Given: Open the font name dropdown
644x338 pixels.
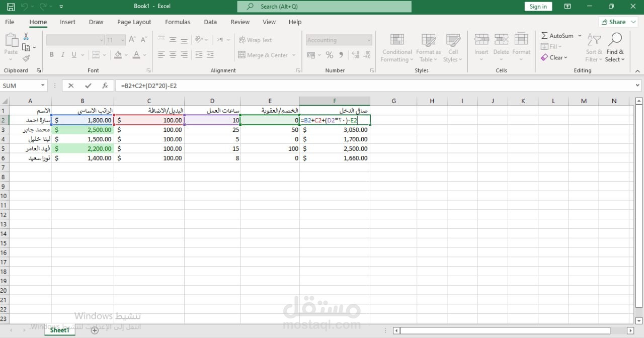Looking at the screenshot, I should coord(101,40).
